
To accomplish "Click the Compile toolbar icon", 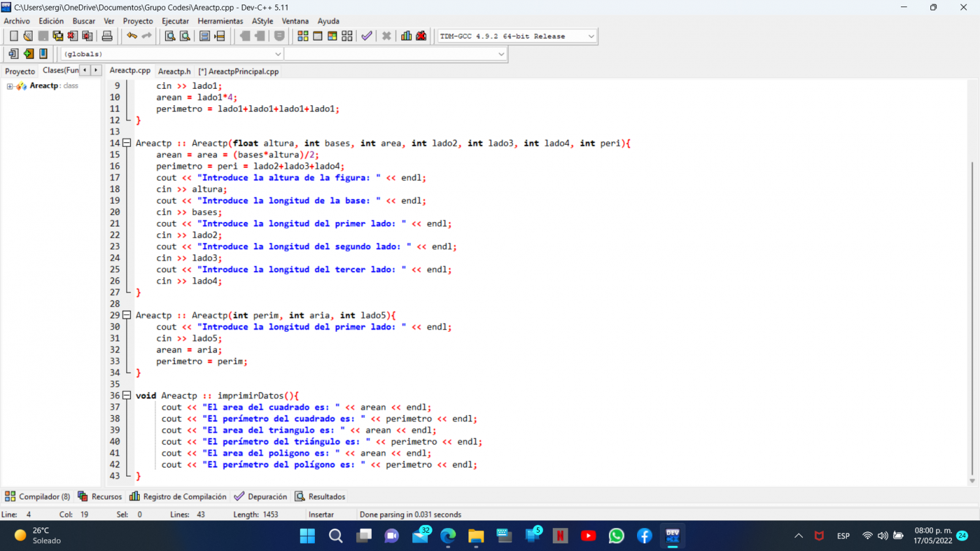I will pos(303,36).
